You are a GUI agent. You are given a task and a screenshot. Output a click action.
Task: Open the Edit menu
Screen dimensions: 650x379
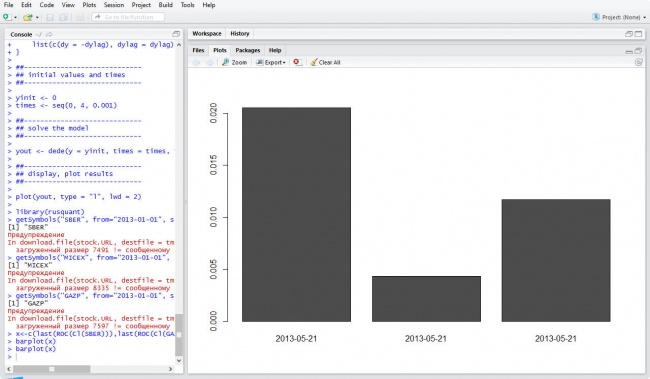(26, 5)
